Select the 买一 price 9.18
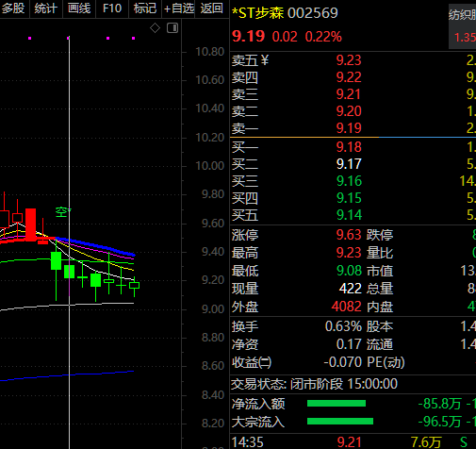The height and width of the screenshot is (449, 476). point(349,147)
